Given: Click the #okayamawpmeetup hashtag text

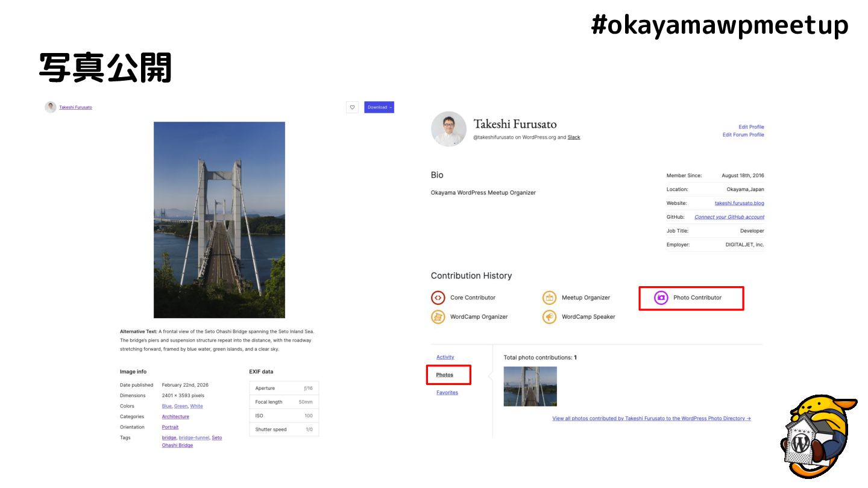Looking at the screenshot, I should (720, 25).
